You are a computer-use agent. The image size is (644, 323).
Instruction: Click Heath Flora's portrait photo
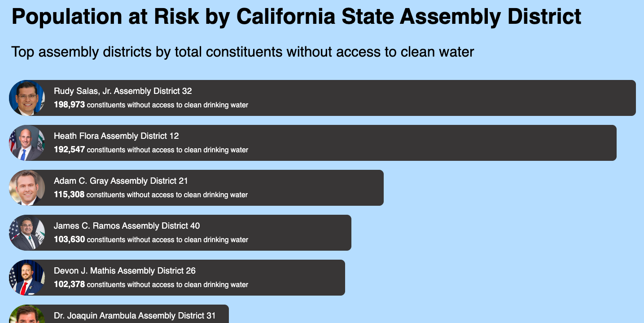[x=27, y=143]
